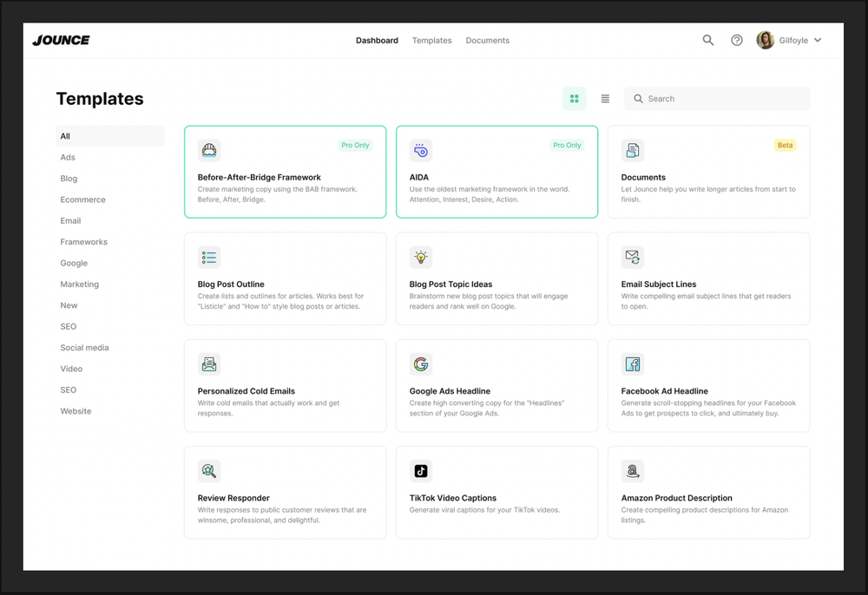The height and width of the screenshot is (595, 868).
Task: Open the Google Ads Headline template
Action: (497, 385)
